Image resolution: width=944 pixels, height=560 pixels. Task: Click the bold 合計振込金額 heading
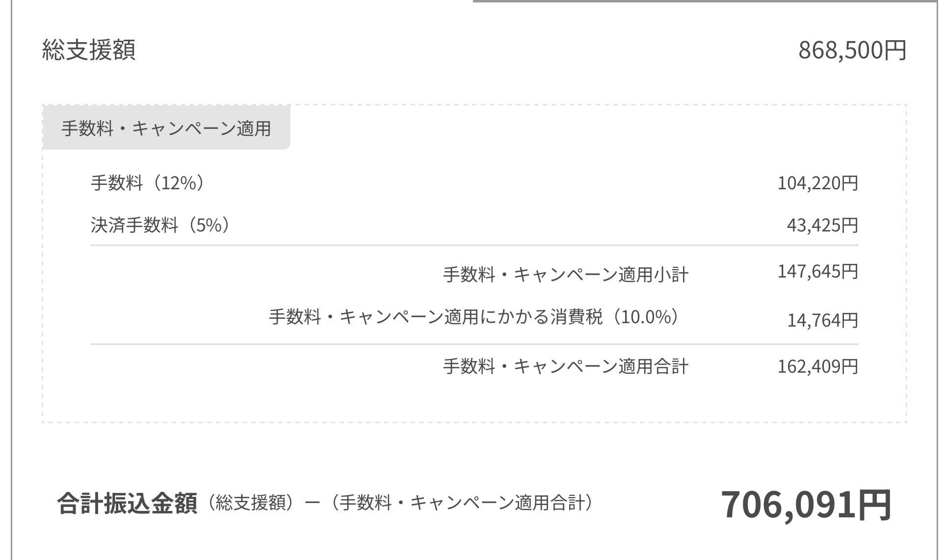pyautogui.click(x=127, y=504)
